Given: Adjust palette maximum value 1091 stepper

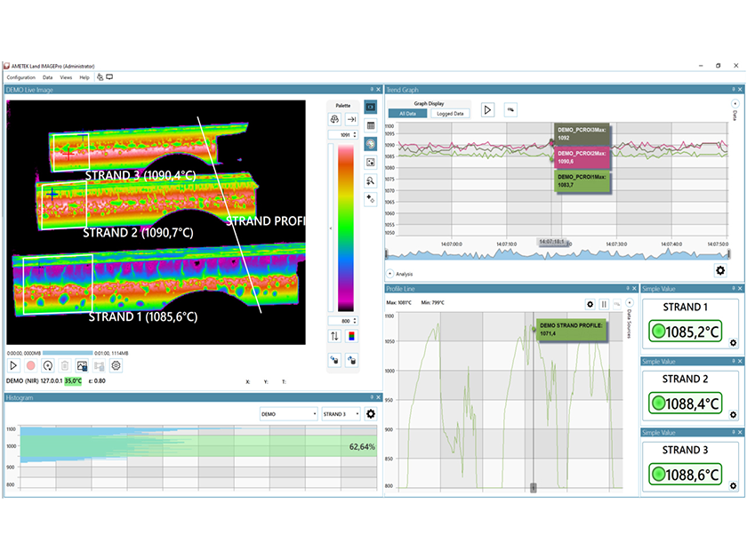Looking at the screenshot, I should click(355, 135).
